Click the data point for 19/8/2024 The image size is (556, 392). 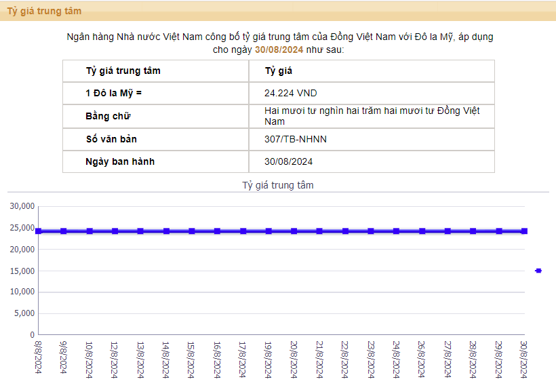(269, 231)
